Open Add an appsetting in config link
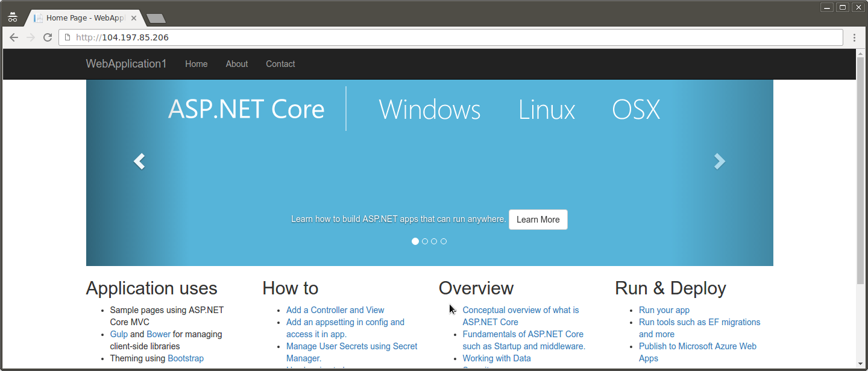The width and height of the screenshot is (868, 371). [x=345, y=328]
